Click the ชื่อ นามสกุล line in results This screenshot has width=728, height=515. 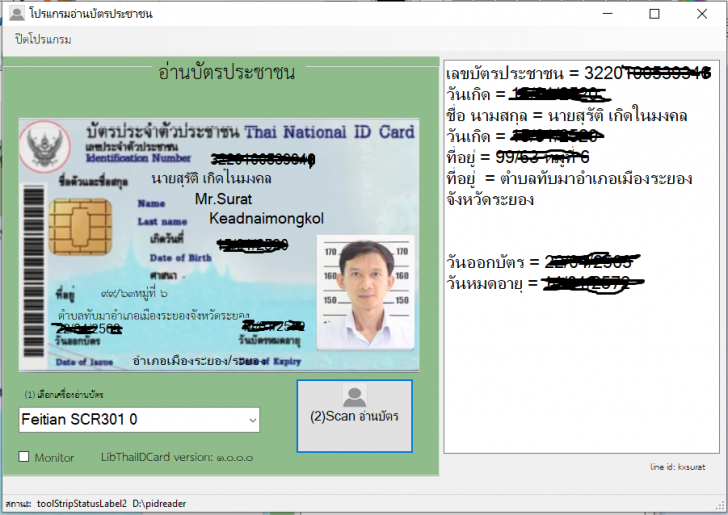[x=566, y=116]
